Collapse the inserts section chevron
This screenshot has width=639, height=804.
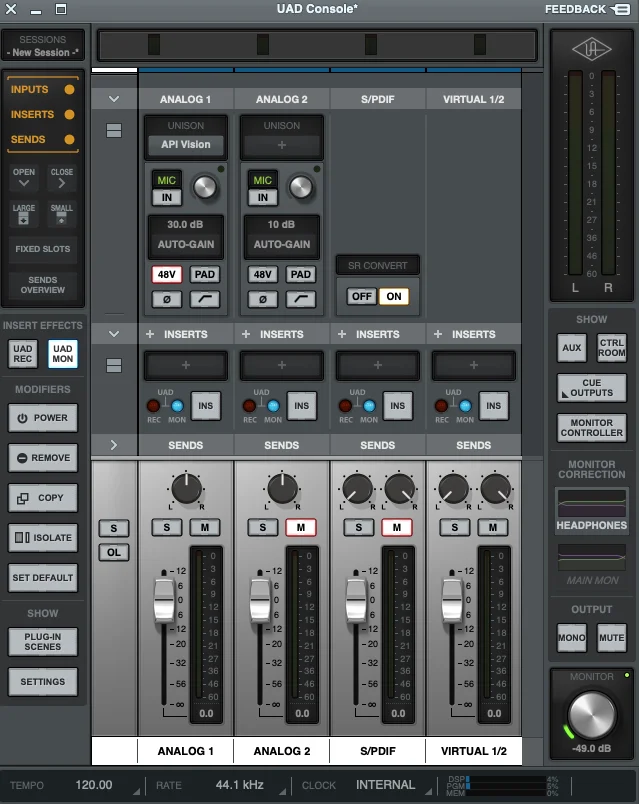pyautogui.click(x=114, y=334)
